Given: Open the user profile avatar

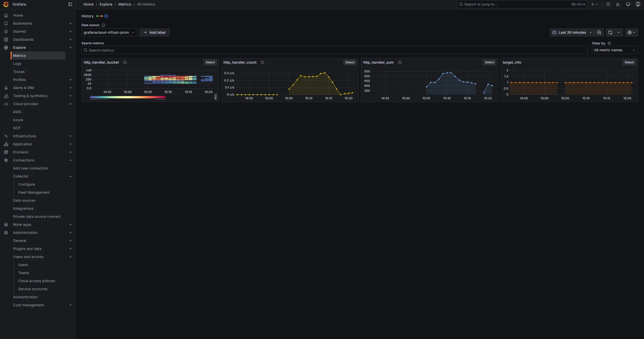Looking at the screenshot, I should point(638,4).
